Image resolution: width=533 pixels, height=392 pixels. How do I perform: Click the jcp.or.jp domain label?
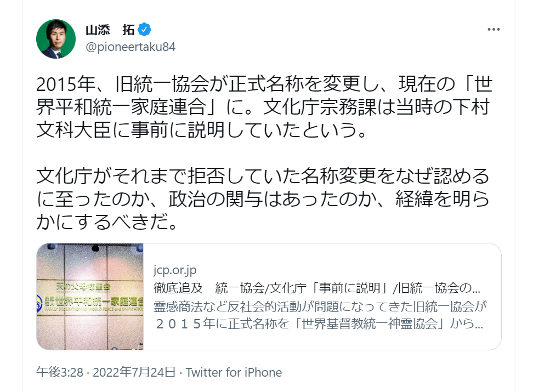pos(175,270)
